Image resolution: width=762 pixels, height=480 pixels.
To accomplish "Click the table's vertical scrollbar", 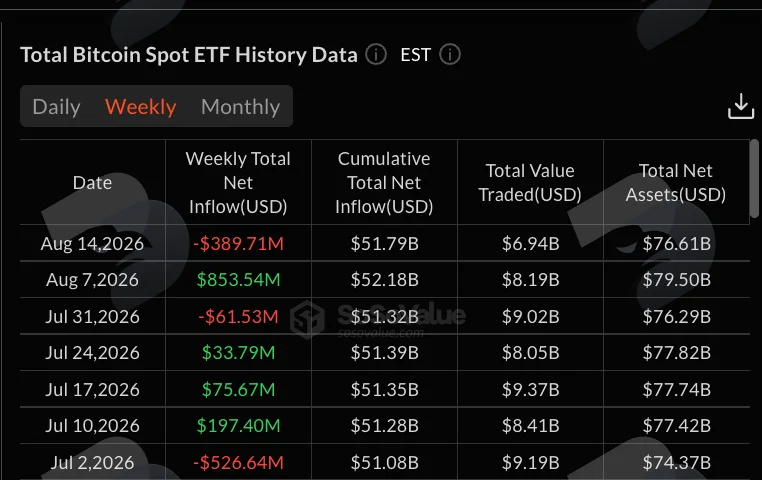I will [754, 179].
